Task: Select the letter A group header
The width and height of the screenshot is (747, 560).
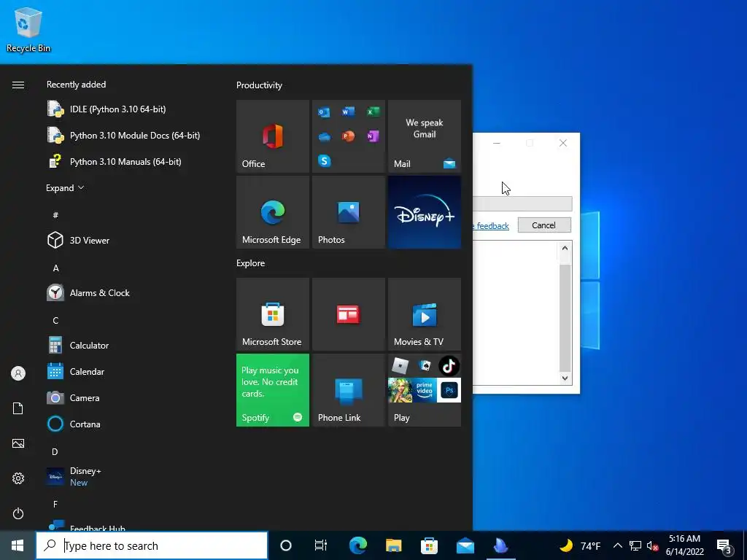Action: (x=55, y=268)
